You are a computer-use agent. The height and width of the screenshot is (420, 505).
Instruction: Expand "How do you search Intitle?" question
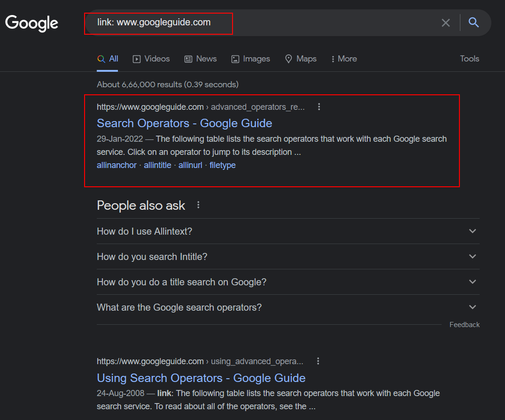click(288, 257)
